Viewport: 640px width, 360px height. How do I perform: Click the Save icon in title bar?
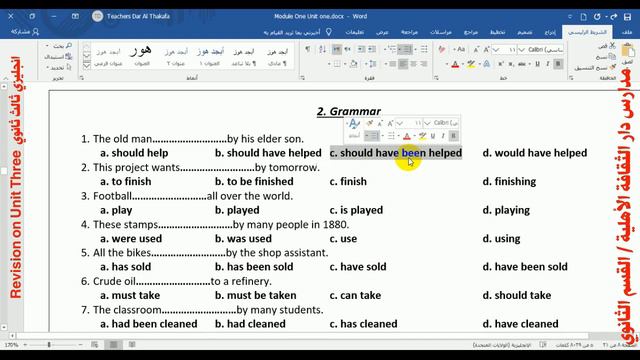point(628,17)
